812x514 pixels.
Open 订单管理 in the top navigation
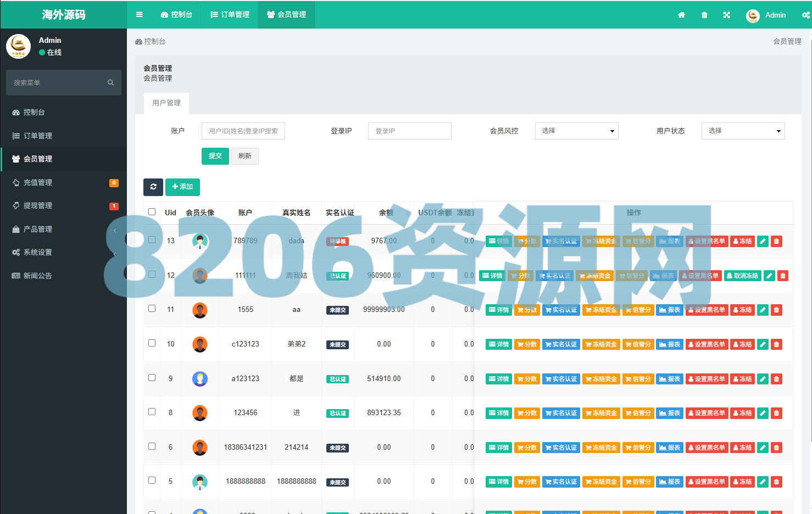(230, 14)
